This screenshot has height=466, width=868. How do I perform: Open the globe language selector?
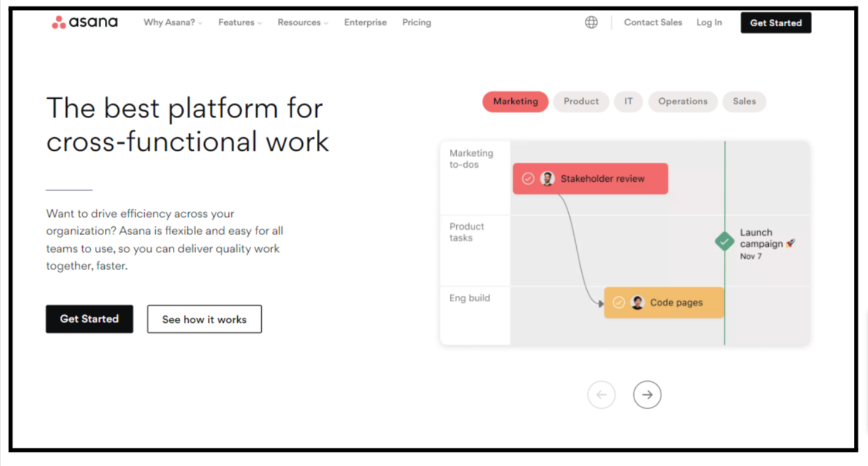click(591, 23)
